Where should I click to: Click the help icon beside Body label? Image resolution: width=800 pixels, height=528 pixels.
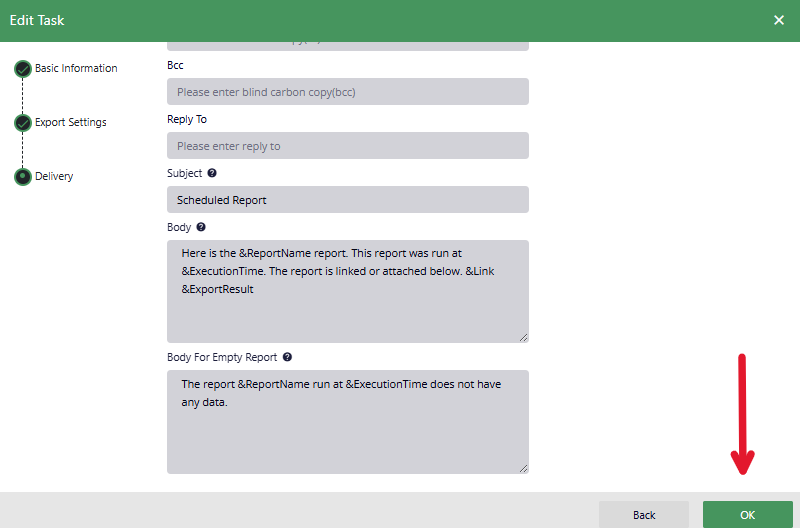click(x=201, y=227)
